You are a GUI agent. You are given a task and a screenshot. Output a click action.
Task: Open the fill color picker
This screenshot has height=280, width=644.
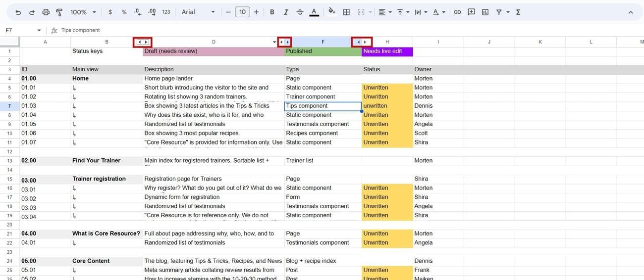(x=331, y=12)
